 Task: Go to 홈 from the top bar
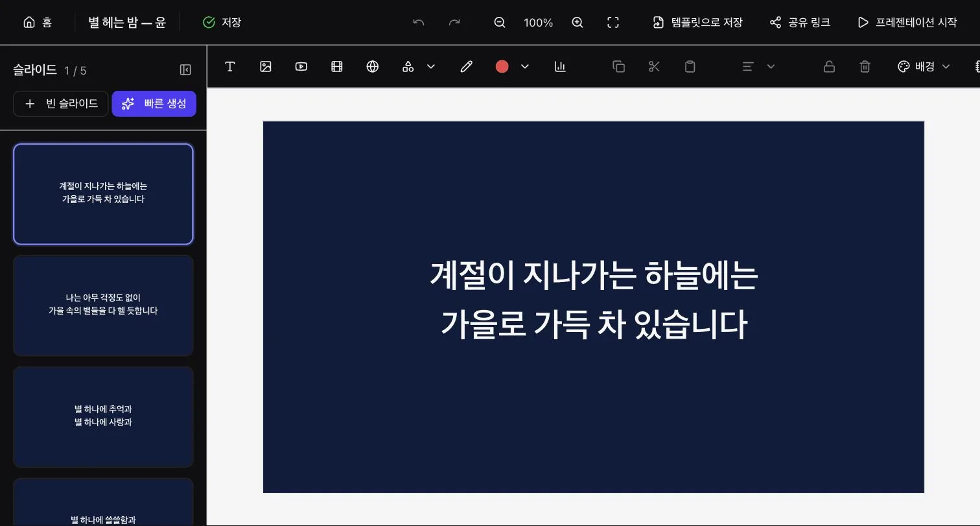(x=38, y=23)
